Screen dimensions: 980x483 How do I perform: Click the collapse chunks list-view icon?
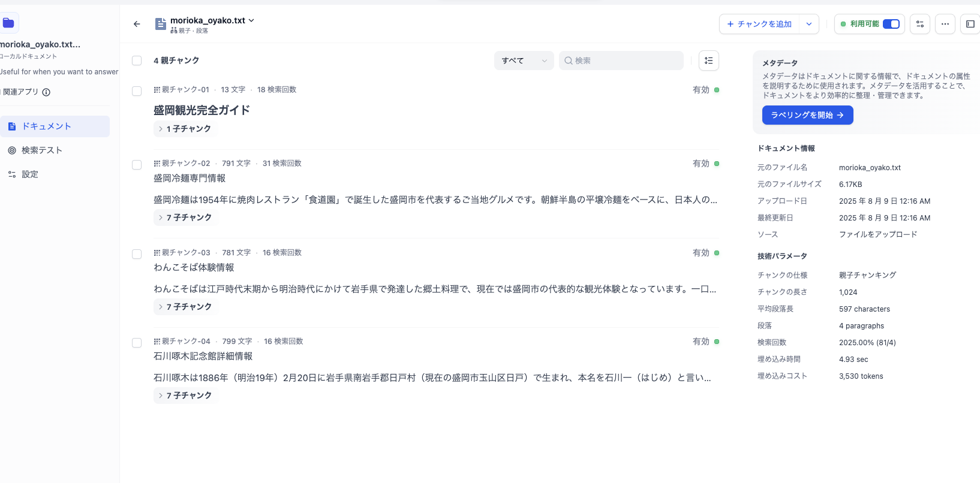coord(709,61)
